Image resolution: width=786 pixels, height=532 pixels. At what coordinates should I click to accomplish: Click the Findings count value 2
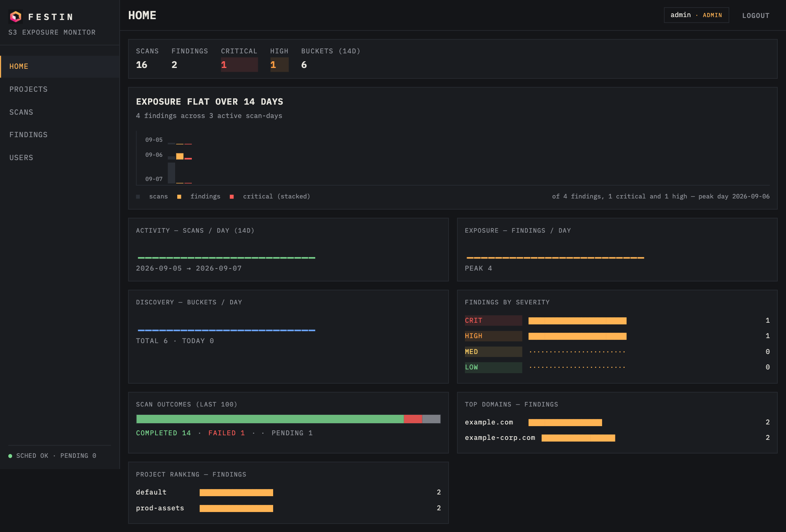click(174, 65)
